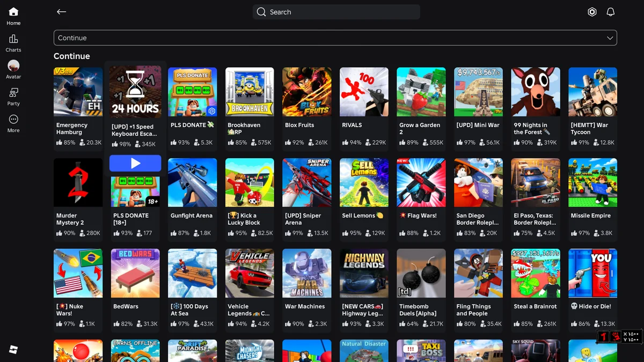Open Murder Mystery 2 thumbnail

coord(78,182)
